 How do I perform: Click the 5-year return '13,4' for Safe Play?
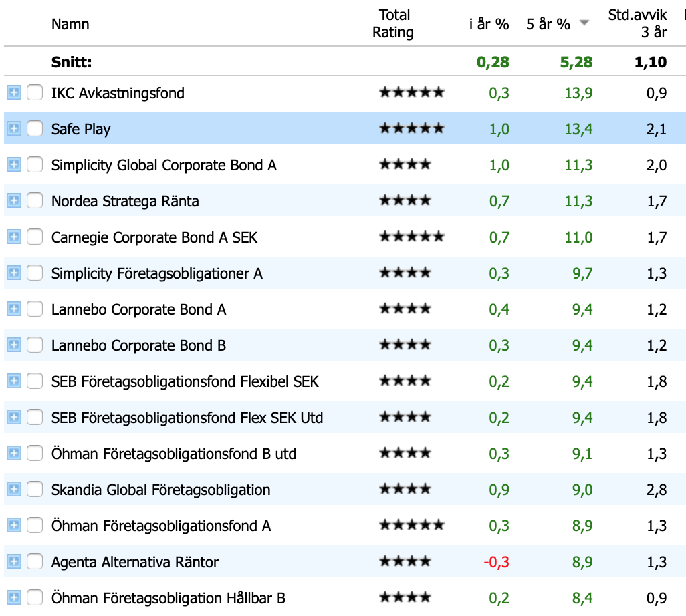pos(578,129)
